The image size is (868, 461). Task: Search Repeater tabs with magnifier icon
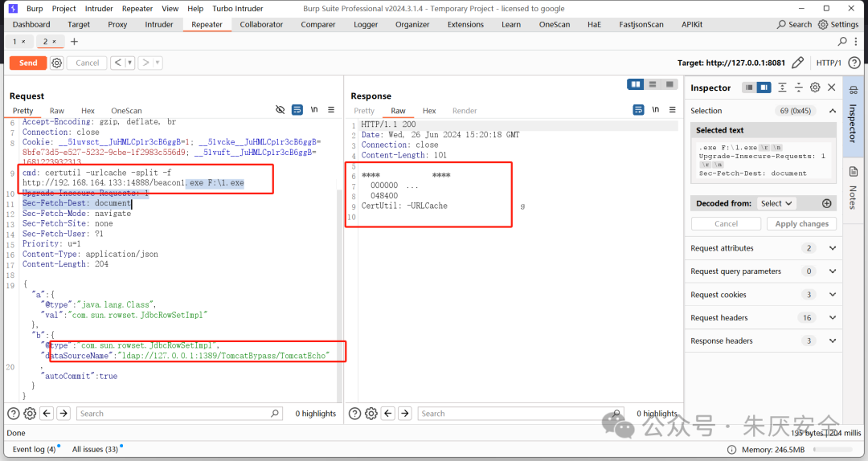point(842,42)
